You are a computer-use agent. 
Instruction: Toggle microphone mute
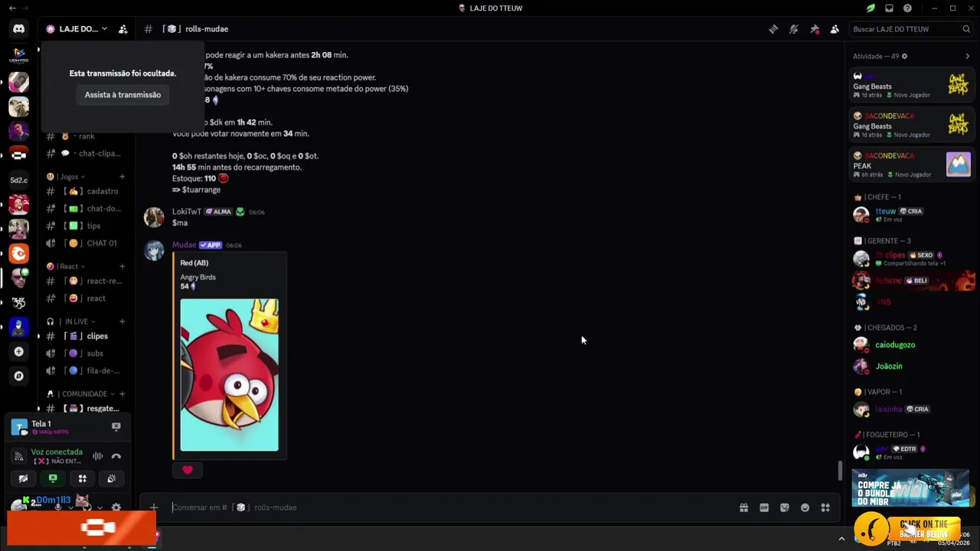(57, 507)
